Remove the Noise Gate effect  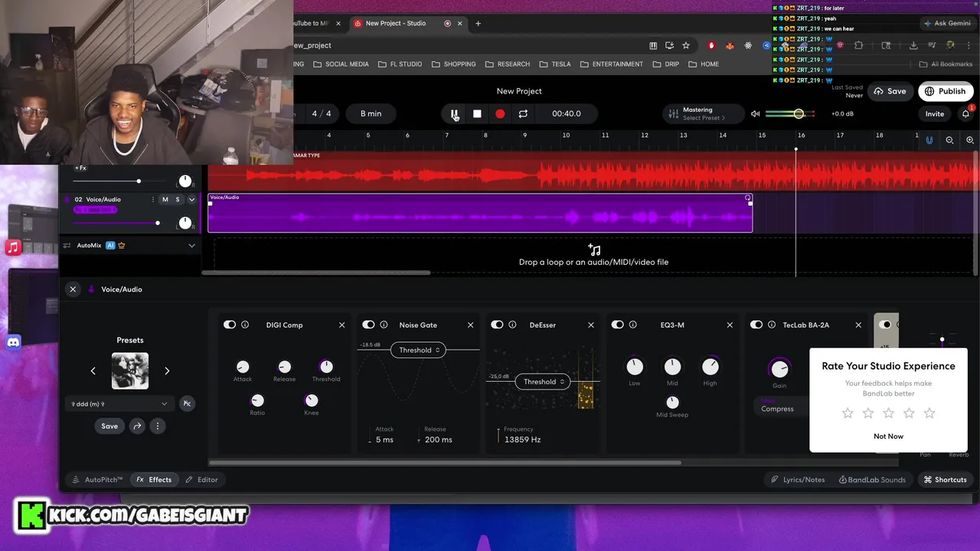point(471,325)
